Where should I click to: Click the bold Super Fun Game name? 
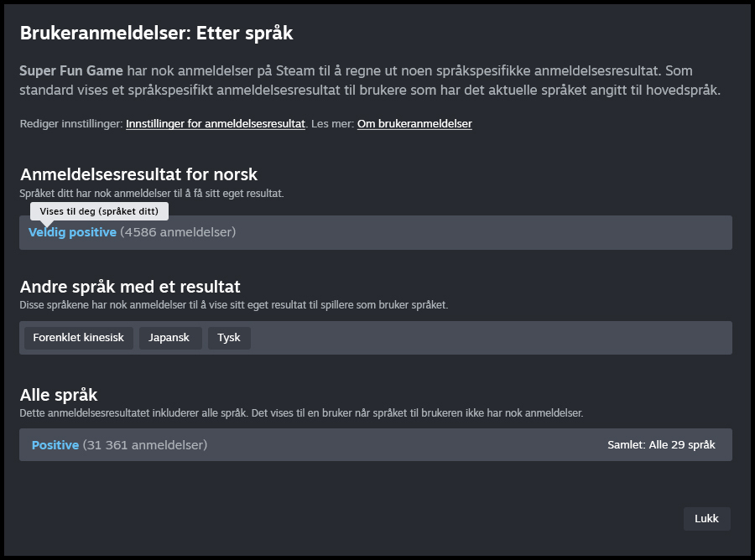71,71
